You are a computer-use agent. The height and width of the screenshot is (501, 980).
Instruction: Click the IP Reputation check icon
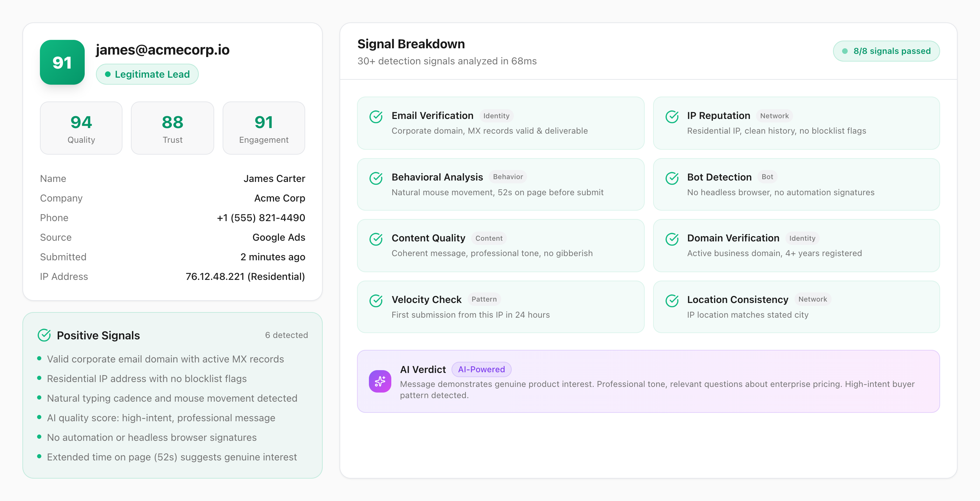[672, 117]
